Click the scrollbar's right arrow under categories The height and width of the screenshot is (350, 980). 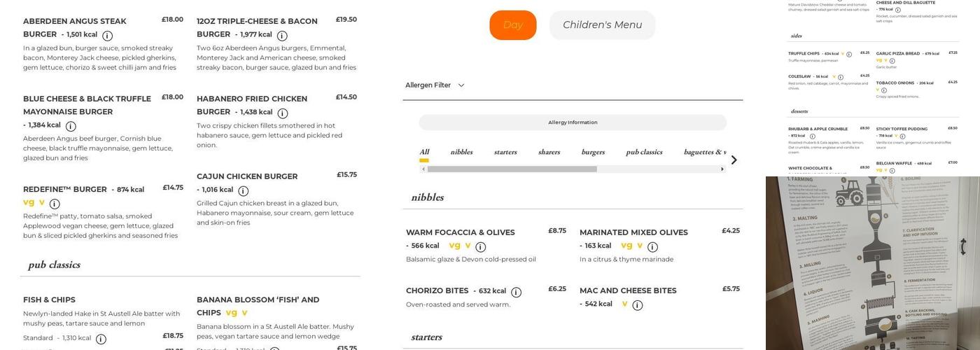click(x=722, y=169)
